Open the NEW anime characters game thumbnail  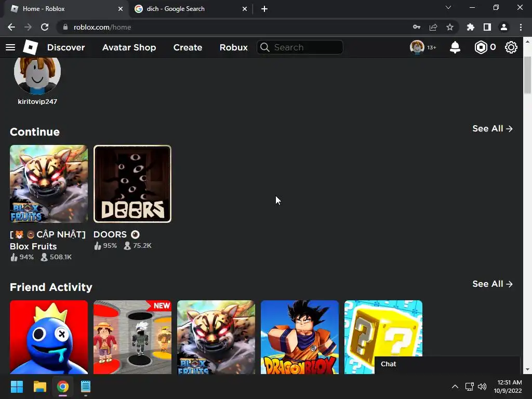coord(132,337)
